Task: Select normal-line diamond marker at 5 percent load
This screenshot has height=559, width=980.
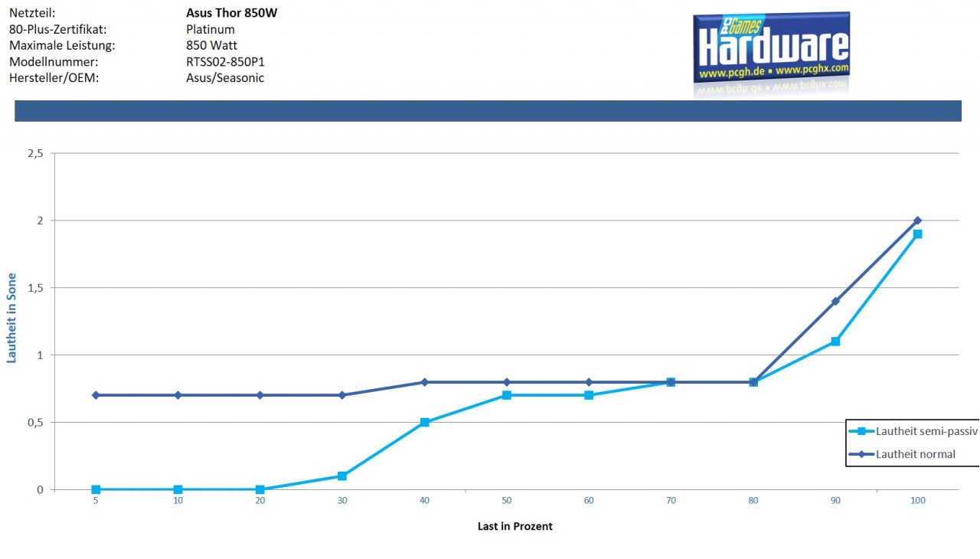Action: 96,395
